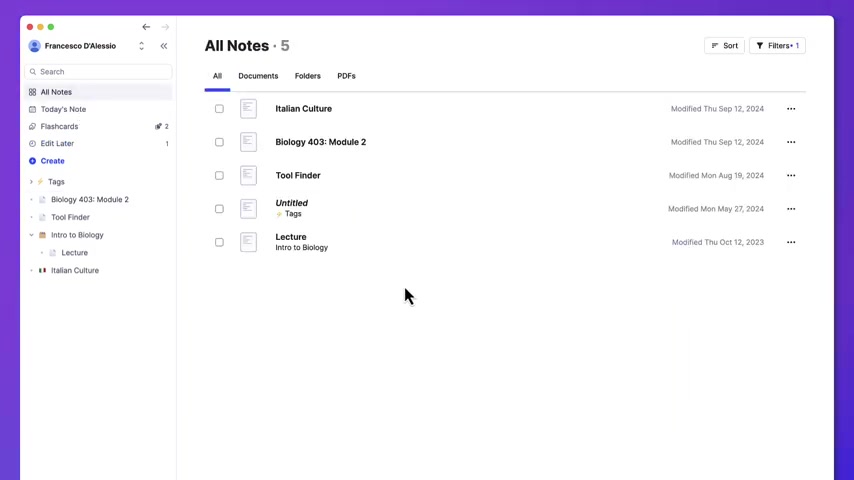Click the Tags lightning bolt icon in sidebar
The height and width of the screenshot is (480, 854).
tap(40, 181)
